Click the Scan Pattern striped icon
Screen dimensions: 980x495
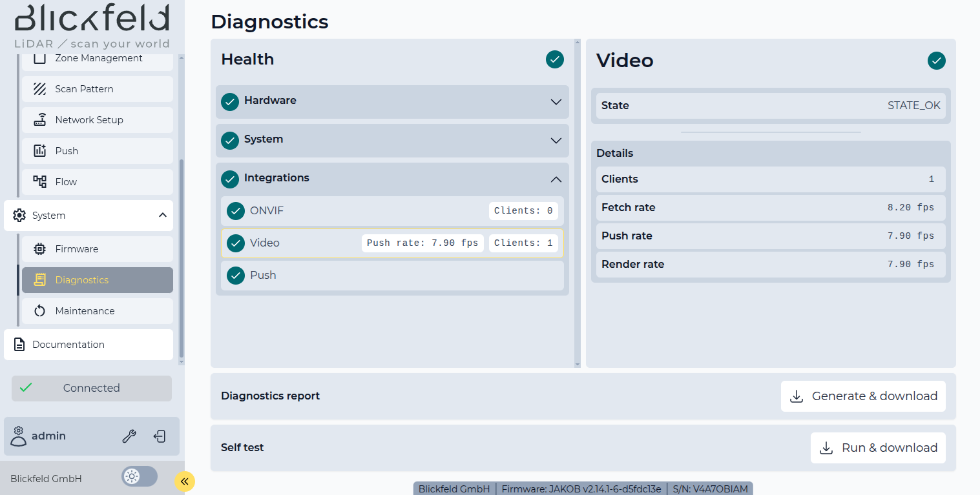[x=40, y=89]
